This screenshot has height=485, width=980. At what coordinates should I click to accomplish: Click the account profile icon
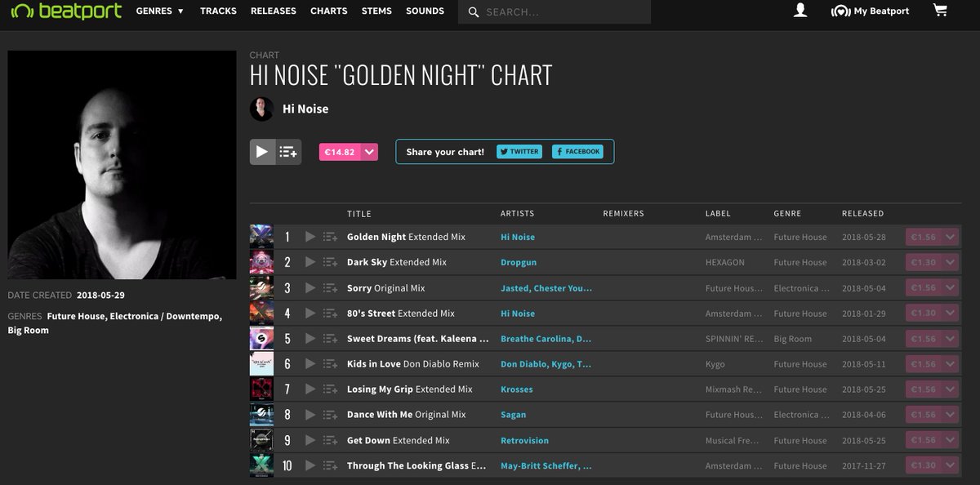pos(800,11)
